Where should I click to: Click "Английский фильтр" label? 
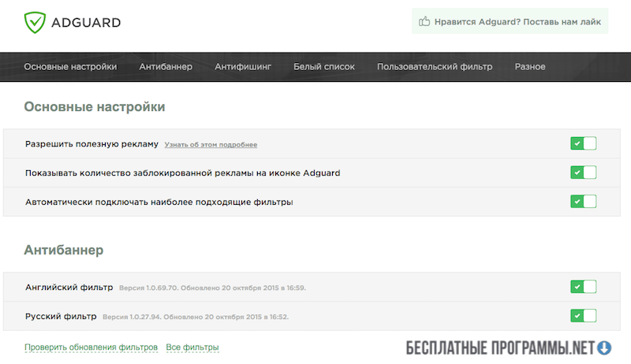(69, 288)
